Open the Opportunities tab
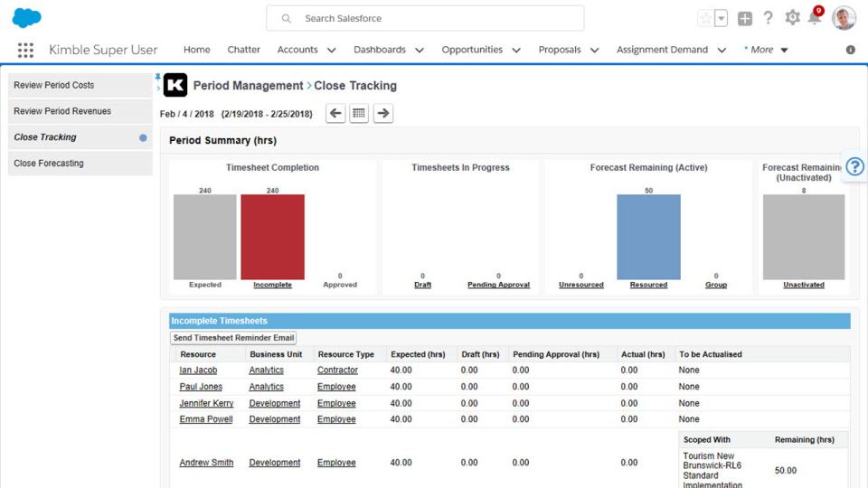This screenshot has height=488, width=868. [472, 50]
